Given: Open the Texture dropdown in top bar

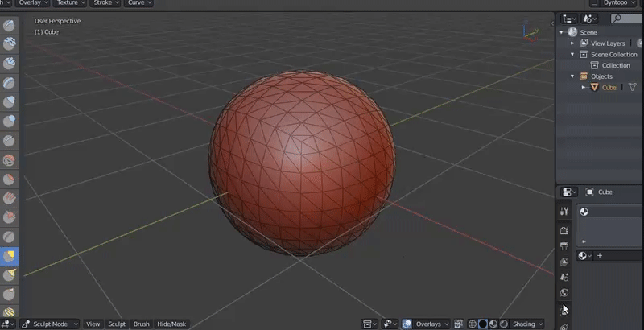Looking at the screenshot, I should point(69,3).
